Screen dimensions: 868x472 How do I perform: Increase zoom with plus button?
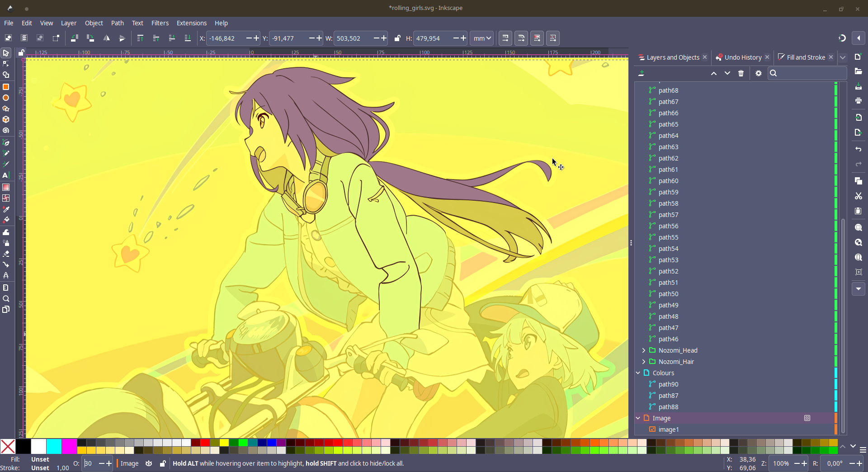(804, 463)
